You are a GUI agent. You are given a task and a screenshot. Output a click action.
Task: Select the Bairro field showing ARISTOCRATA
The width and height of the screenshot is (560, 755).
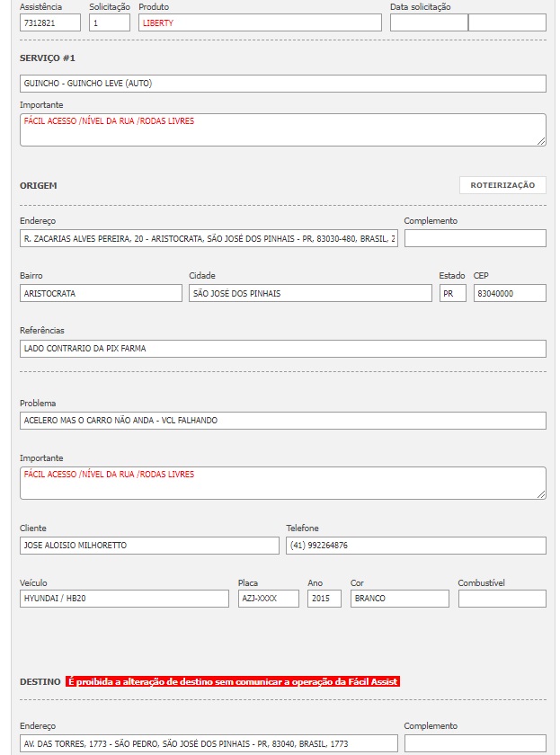[101, 293]
